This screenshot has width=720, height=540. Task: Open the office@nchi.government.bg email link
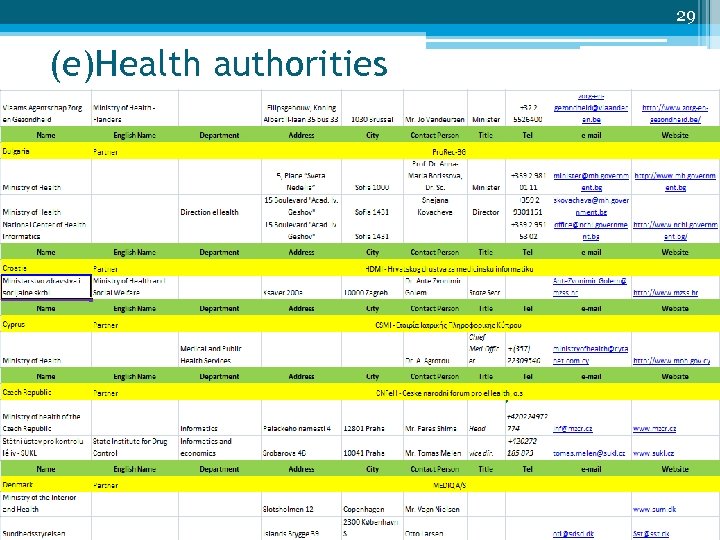pos(591,231)
